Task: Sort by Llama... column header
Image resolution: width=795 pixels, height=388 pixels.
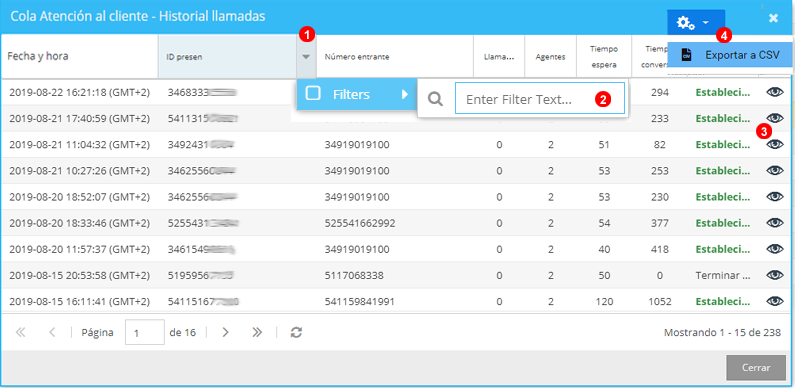Action: (499, 57)
